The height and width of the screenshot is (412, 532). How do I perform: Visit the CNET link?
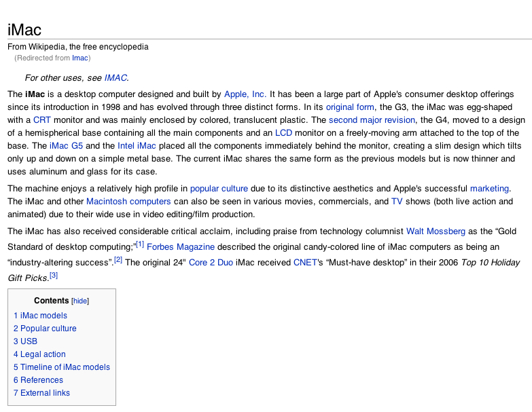click(305, 263)
